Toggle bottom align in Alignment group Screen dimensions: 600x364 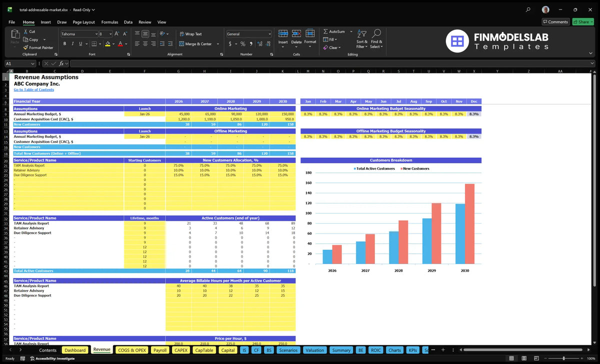(153, 34)
